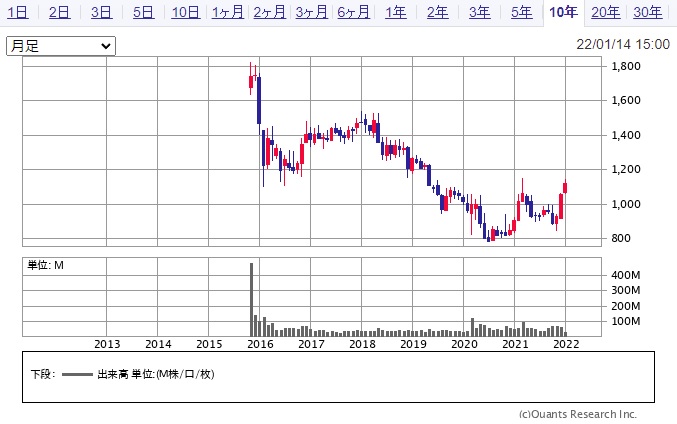Click the 1,800 price axis label
The height and width of the screenshot is (424, 677).
point(626,66)
